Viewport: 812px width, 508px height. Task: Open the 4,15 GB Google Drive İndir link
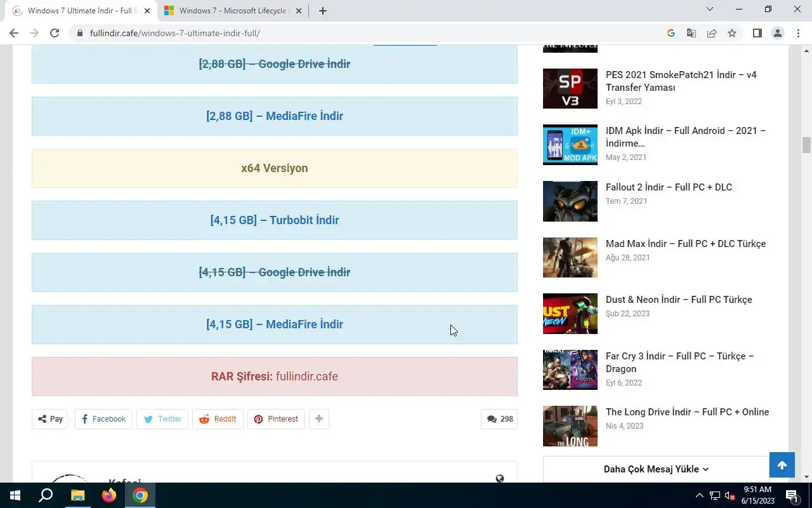click(x=275, y=272)
